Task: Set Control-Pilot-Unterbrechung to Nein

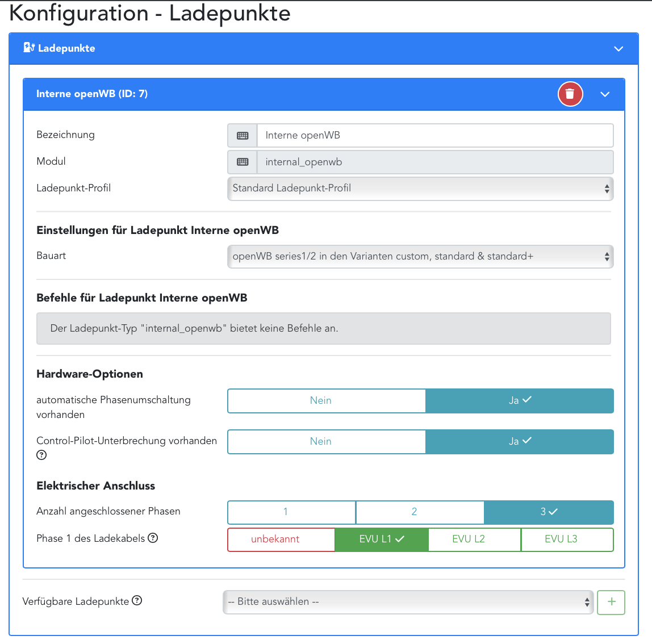Action: tap(327, 441)
